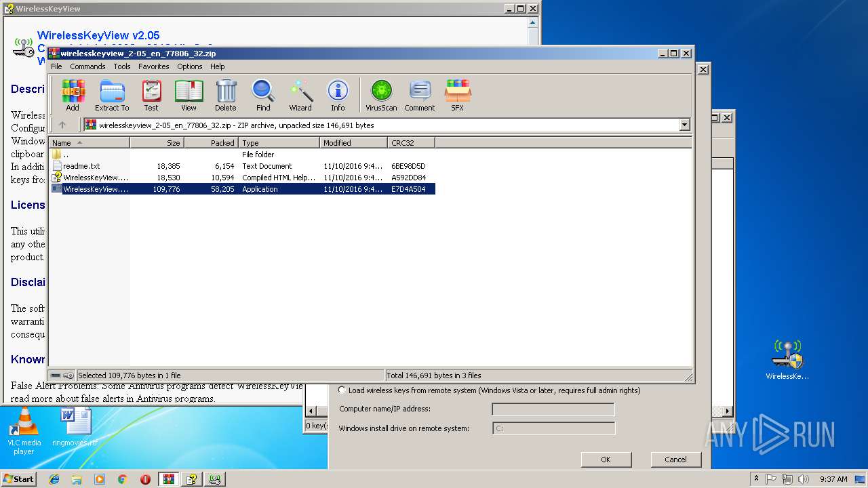The height and width of the screenshot is (488, 868).
Task: Click the Action Center flag tray icon
Action: (x=771, y=479)
